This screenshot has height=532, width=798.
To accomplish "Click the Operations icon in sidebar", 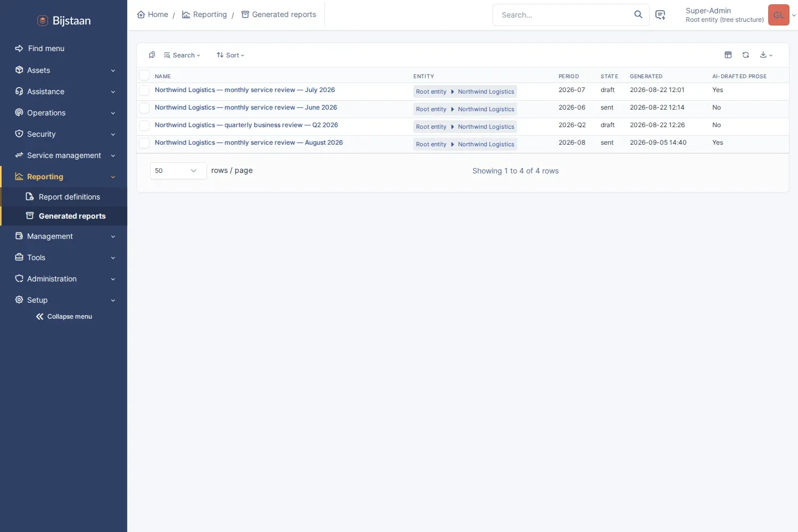I will point(19,112).
